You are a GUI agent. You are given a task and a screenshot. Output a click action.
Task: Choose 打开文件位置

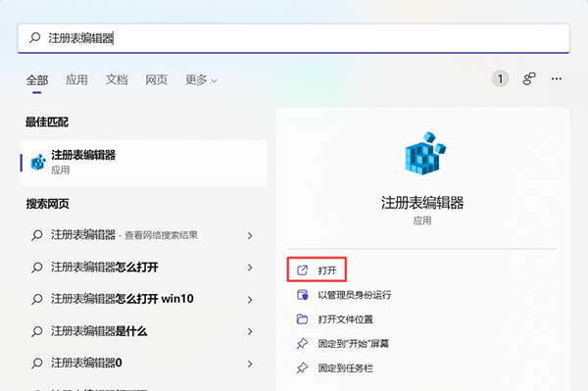coord(345,319)
